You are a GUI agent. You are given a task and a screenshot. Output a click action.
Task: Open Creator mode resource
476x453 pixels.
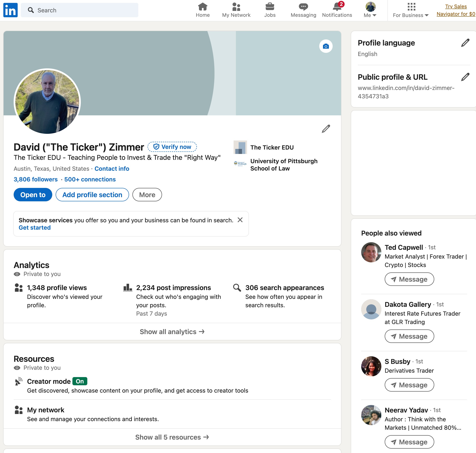[x=49, y=381]
